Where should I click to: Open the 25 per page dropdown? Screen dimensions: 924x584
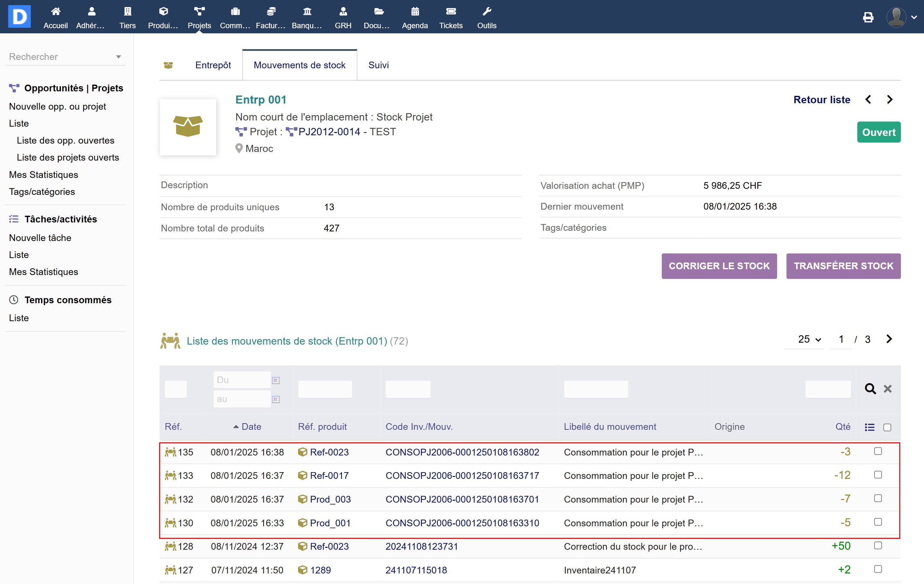(809, 339)
